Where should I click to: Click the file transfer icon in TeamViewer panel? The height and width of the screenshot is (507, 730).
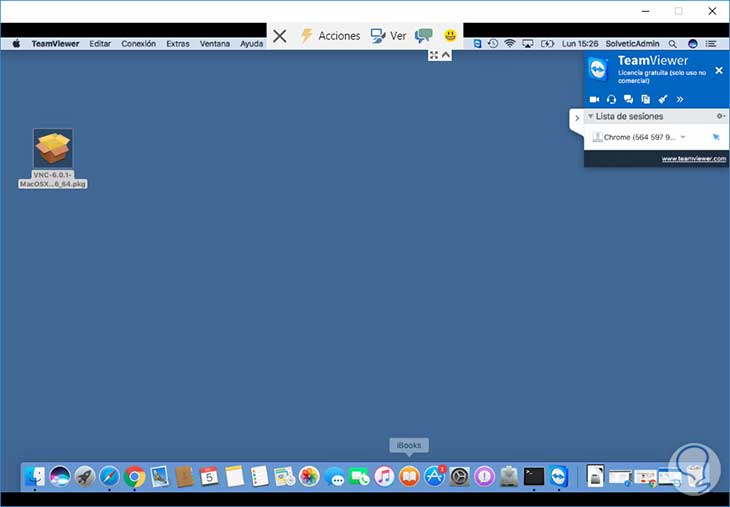pyautogui.click(x=646, y=99)
